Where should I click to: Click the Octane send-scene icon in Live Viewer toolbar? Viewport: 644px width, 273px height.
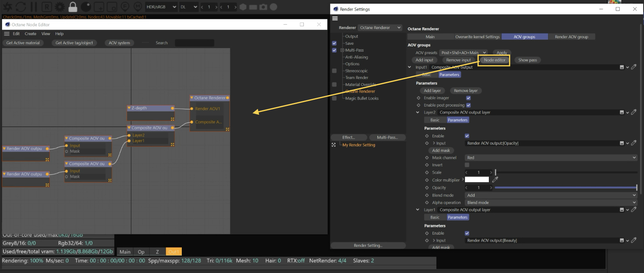tap(8, 7)
